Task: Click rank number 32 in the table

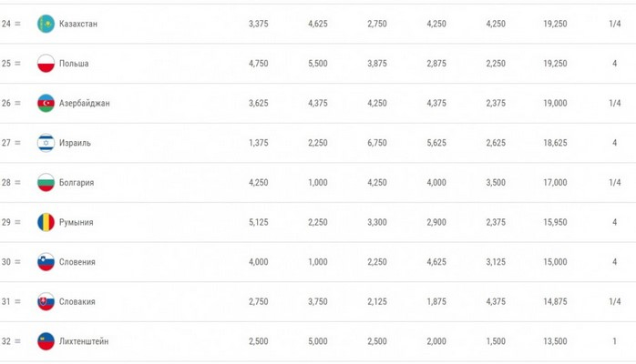Action: (6, 341)
